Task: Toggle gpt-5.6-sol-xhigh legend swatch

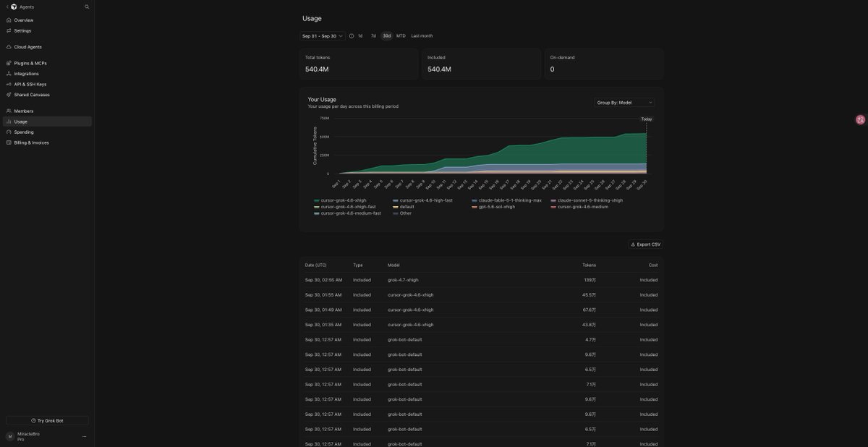Action: (475, 207)
